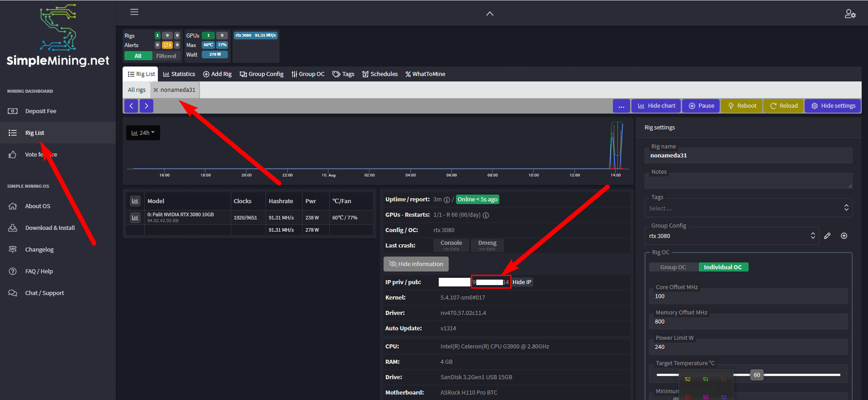Click the uptime info icon

[447, 200]
